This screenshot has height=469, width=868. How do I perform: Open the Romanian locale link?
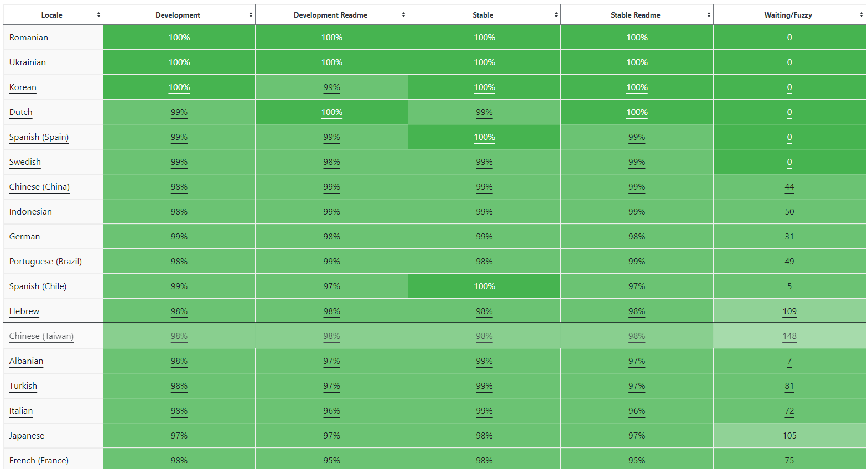pos(29,38)
